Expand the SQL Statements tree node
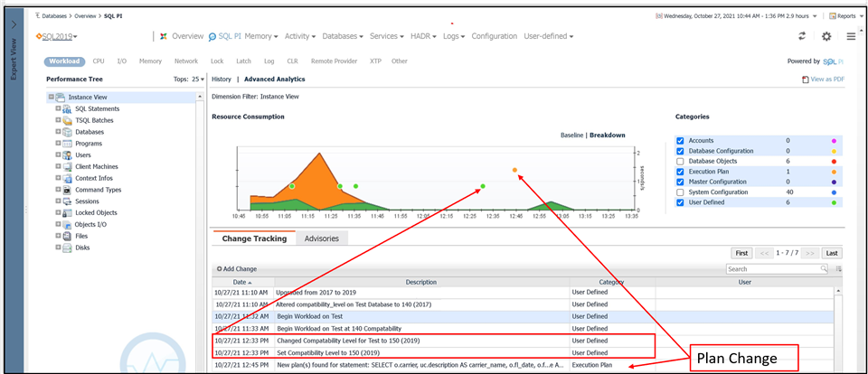The image size is (868, 374). coord(58,108)
